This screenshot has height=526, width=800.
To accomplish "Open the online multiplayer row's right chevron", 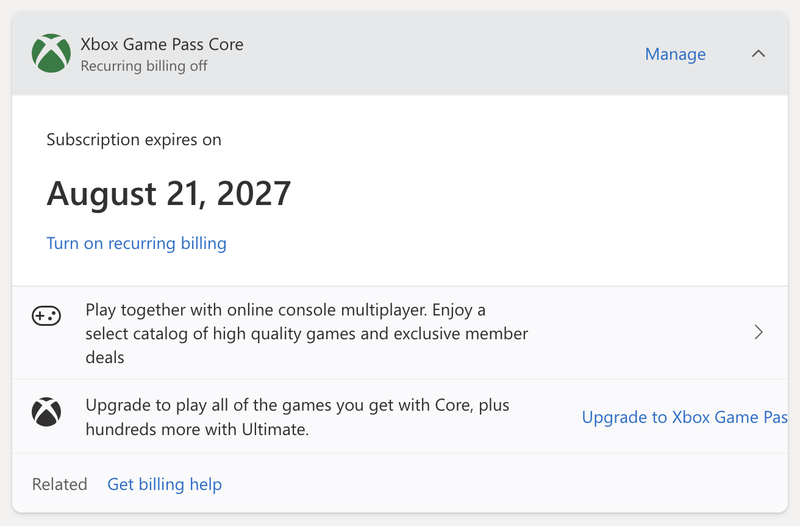I will (x=758, y=332).
